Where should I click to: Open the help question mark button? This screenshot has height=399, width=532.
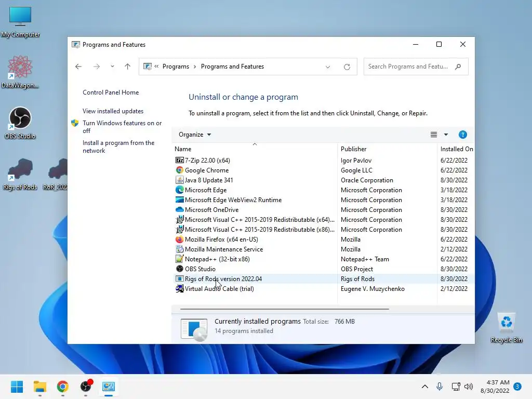coord(462,135)
